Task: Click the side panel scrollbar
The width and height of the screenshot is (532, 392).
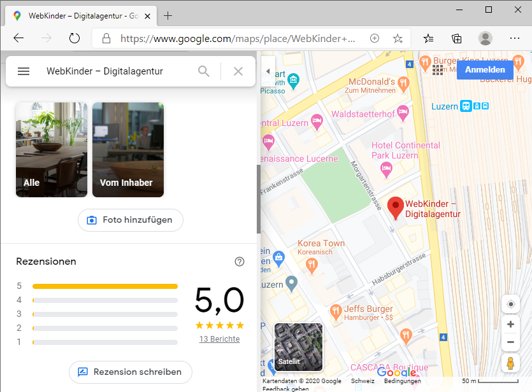Action: point(258,199)
